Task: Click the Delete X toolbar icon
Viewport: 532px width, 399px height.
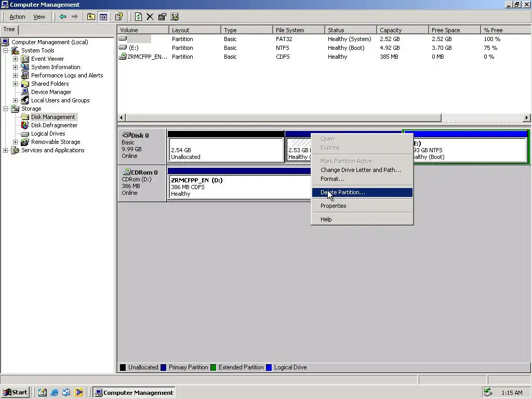Action: [x=150, y=17]
